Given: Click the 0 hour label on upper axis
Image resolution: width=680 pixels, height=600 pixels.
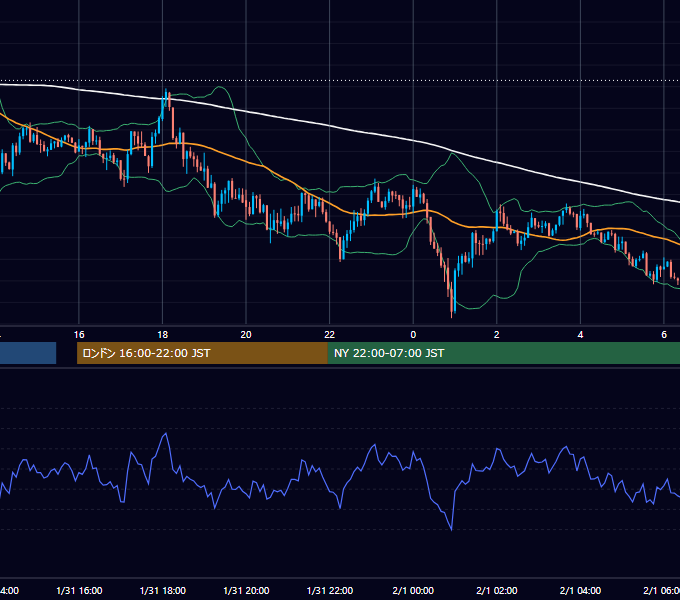Looking at the screenshot, I should 413,335.
